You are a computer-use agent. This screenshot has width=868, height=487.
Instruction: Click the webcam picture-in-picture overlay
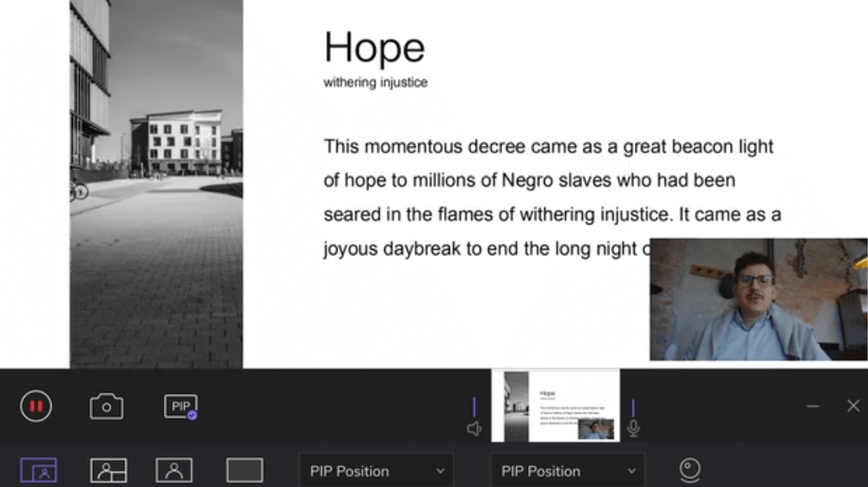(x=757, y=299)
